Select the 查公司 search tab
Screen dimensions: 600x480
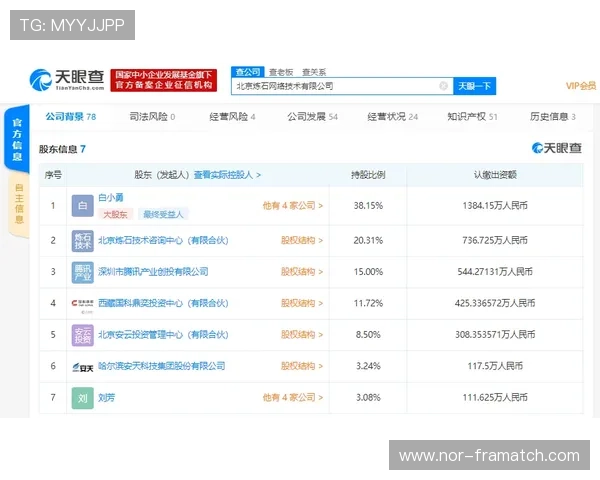coord(248,72)
